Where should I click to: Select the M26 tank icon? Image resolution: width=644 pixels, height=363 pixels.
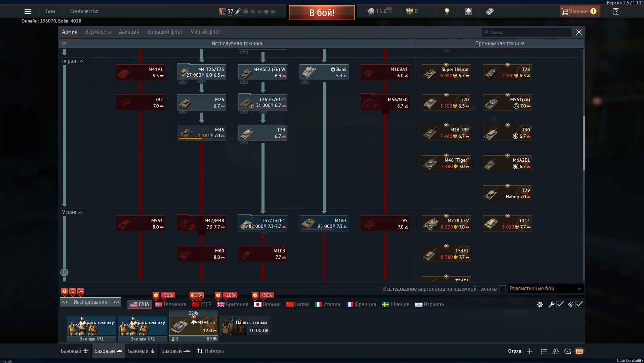tap(202, 103)
